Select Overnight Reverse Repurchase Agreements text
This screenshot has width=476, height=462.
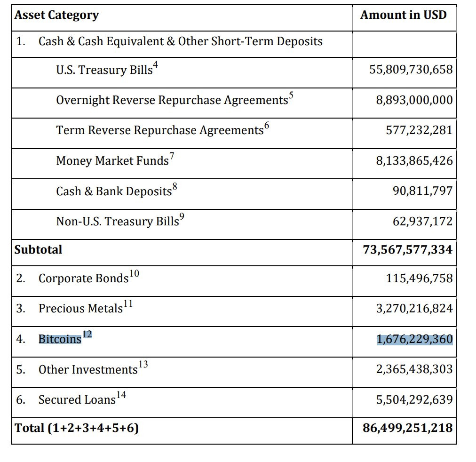pyautogui.click(x=172, y=100)
